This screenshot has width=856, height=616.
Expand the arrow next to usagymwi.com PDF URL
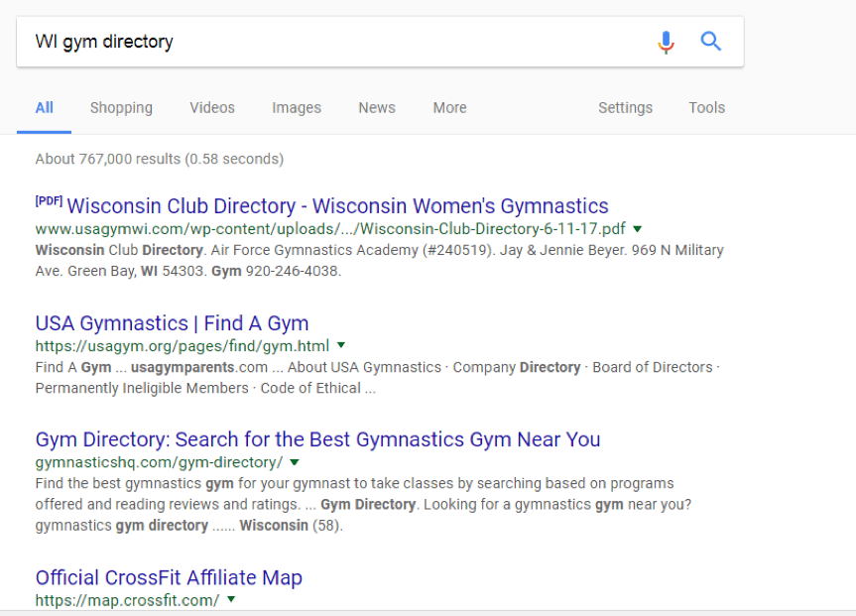(x=637, y=229)
